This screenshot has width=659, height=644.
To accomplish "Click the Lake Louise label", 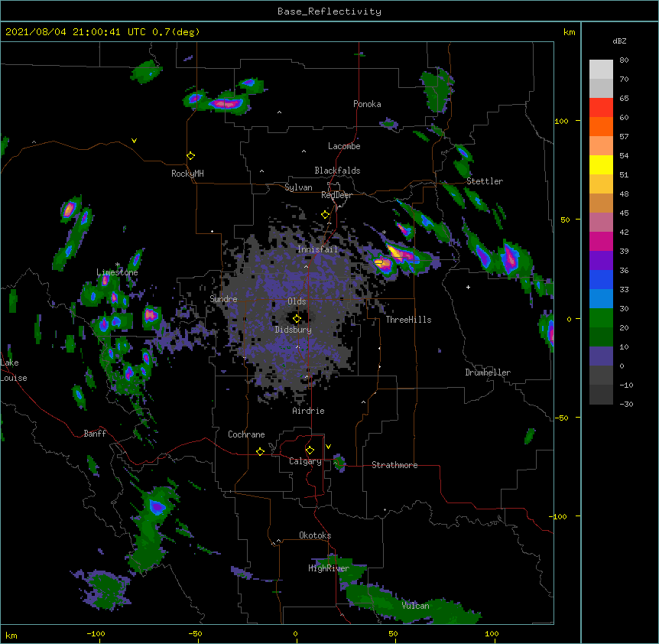I will tap(14, 370).
